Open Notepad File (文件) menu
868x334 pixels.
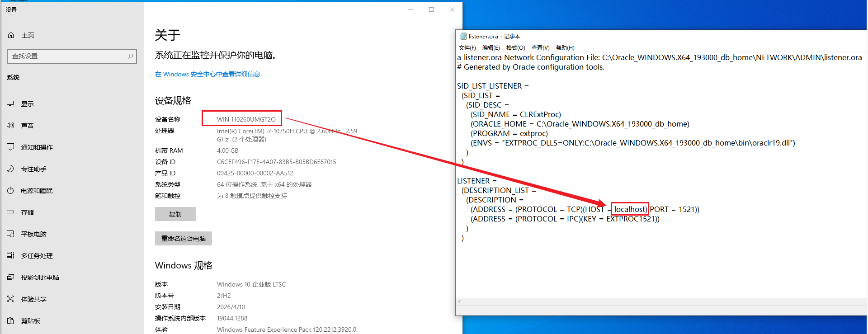click(467, 48)
